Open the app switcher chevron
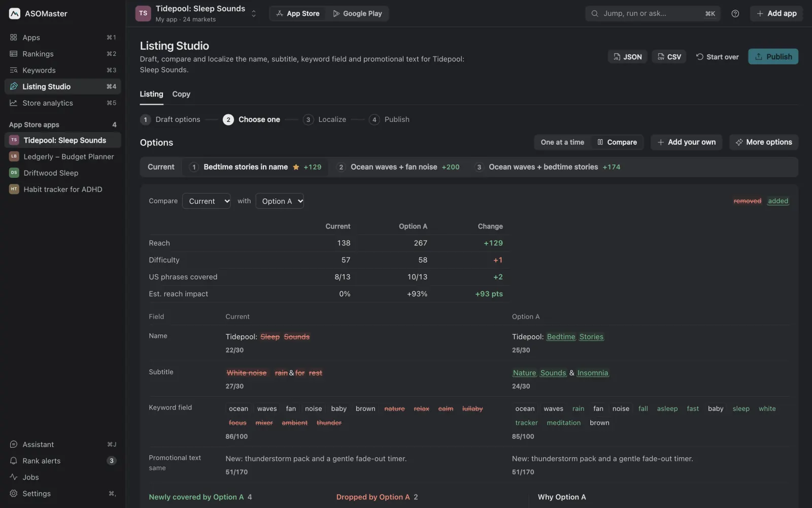The width and height of the screenshot is (812, 508). 254,14
